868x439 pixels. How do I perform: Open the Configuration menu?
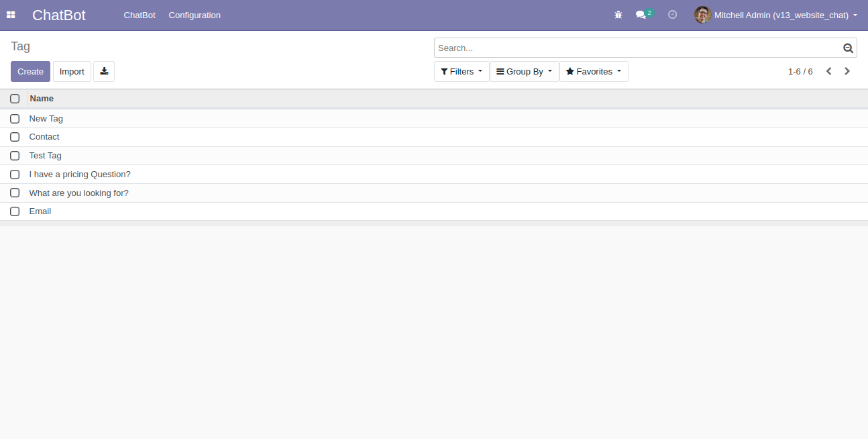point(194,15)
